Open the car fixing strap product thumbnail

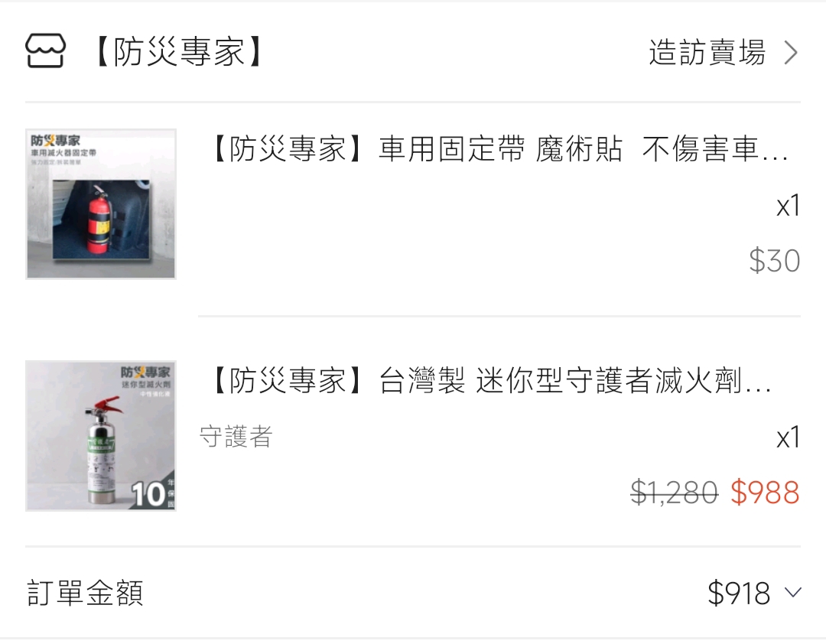tap(101, 204)
